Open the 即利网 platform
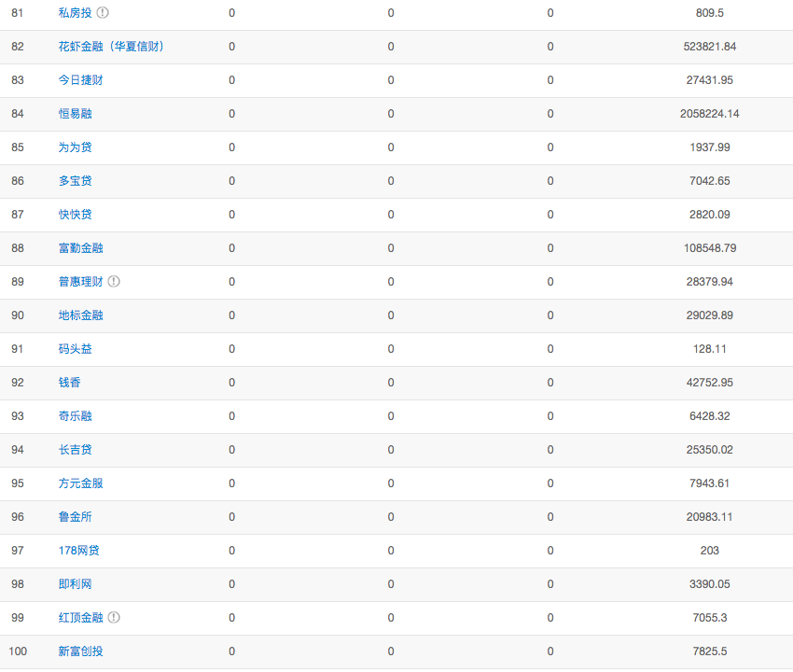 [x=75, y=584]
